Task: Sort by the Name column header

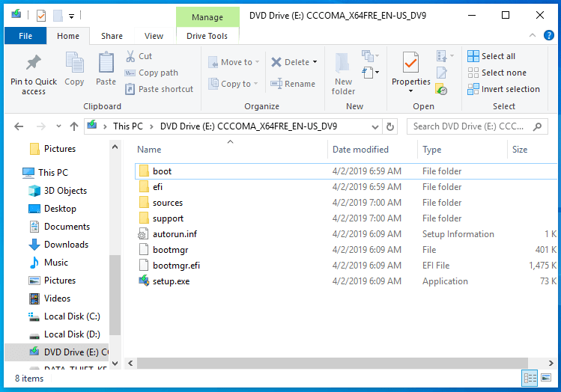Action: 149,150
